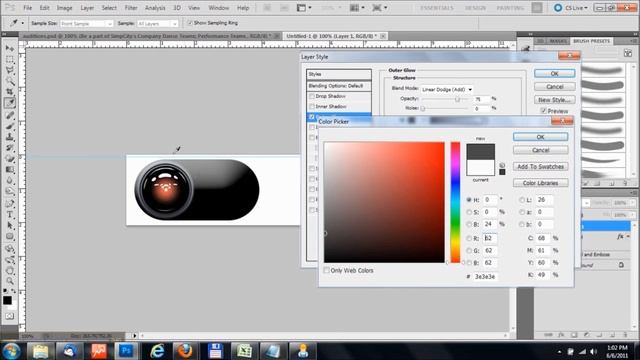This screenshot has height=360, width=640.
Task: Select the Blur tool
Action: tap(9, 181)
